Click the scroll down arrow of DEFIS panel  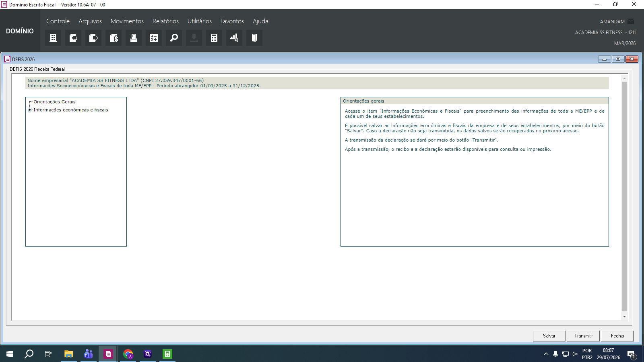625,317
